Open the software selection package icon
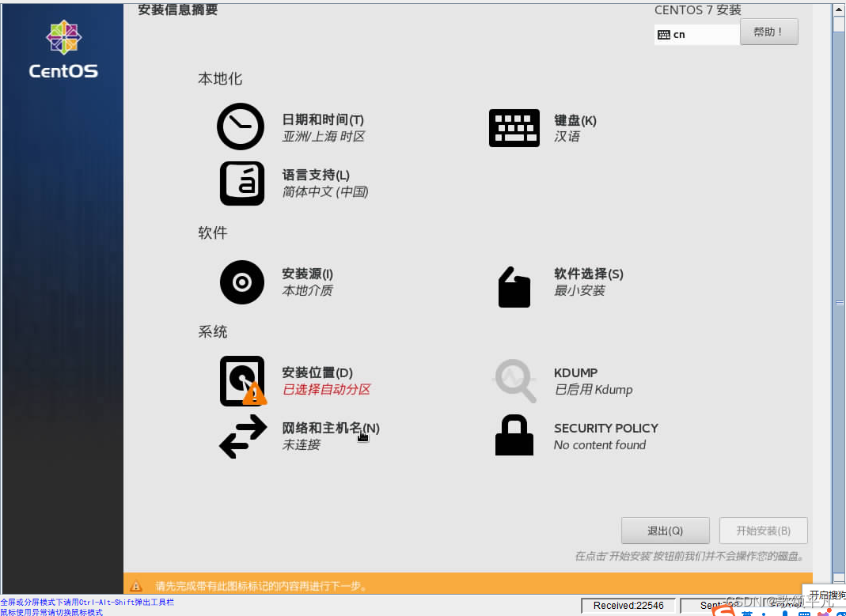846x616 pixels. [x=514, y=287]
